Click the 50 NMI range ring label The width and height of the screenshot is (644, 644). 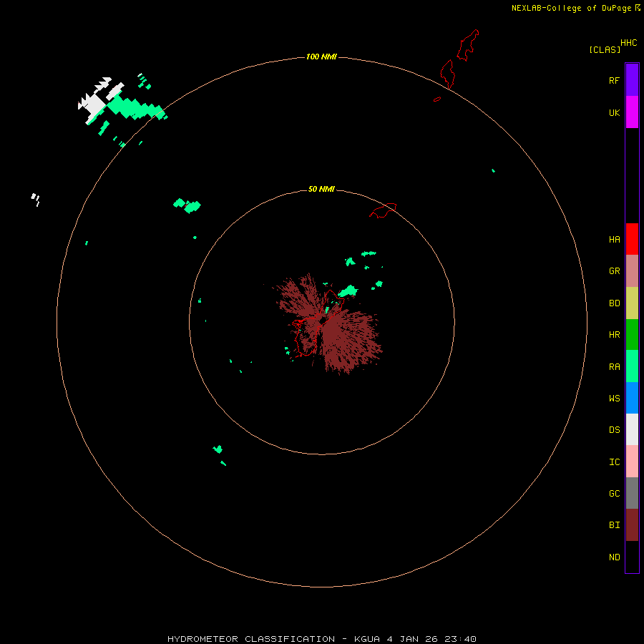point(321,189)
